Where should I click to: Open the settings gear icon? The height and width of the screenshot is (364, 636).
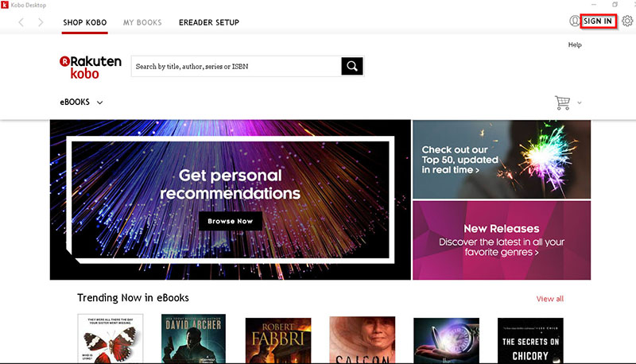click(627, 21)
